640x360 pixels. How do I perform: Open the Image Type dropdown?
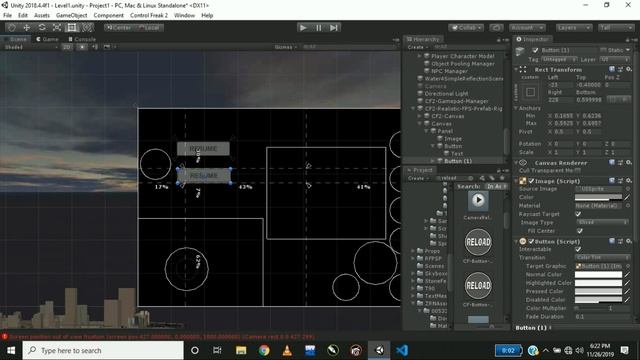(602, 222)
